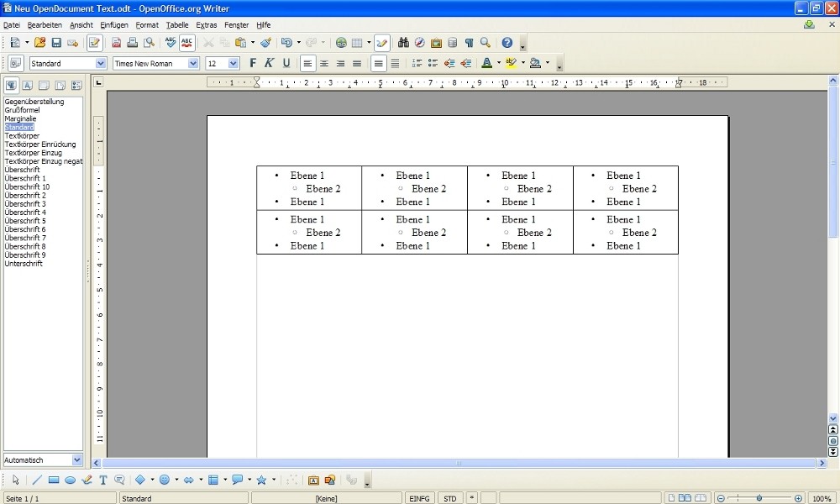Image resolution: width=840 pixels, height=504 pixels.
Task: Toggle Underline formatting (U button)
Action: 286,63
